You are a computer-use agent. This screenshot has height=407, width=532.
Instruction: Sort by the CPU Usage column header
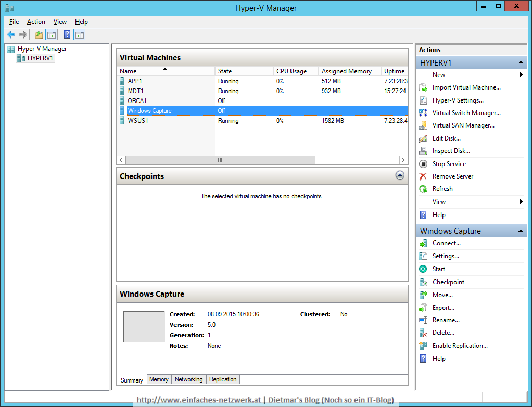(x=296, y=71)
